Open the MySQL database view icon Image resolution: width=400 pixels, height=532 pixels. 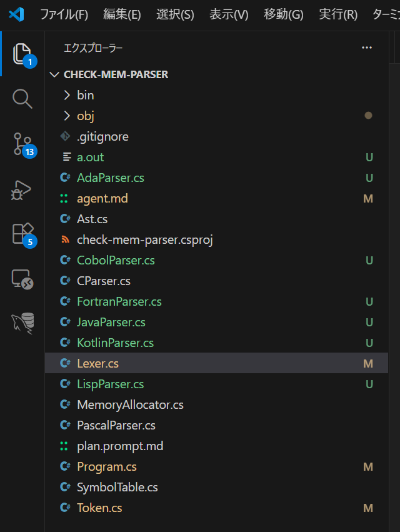pyautogui.click(x=22, y=323)
